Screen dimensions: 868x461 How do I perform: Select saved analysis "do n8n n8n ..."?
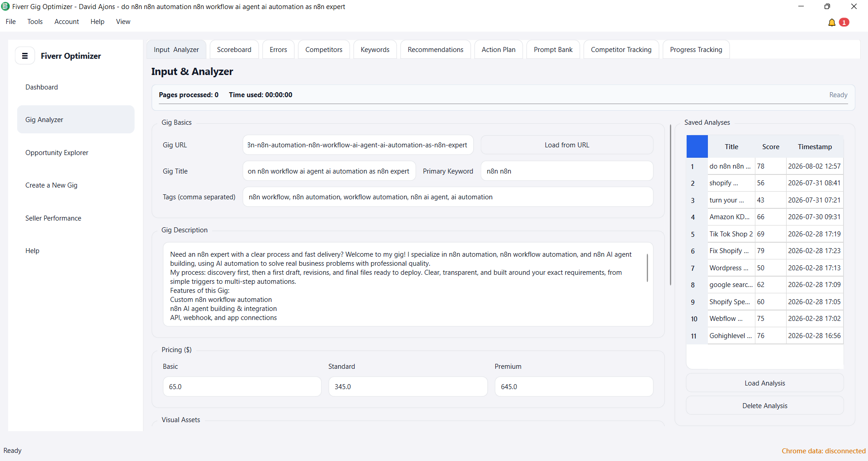pyautogui.click(x=731, y=166)
